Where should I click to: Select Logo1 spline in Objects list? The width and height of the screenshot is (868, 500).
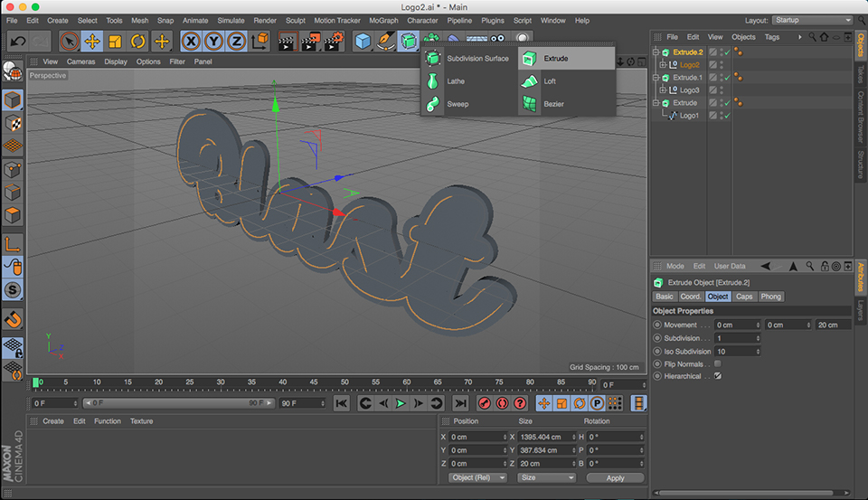(x=689, y=116)
